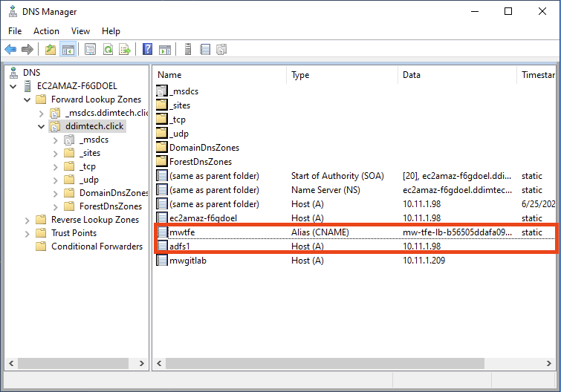Maximize the DNS Manager window
The image size is (561, 392).
(508, 11)
